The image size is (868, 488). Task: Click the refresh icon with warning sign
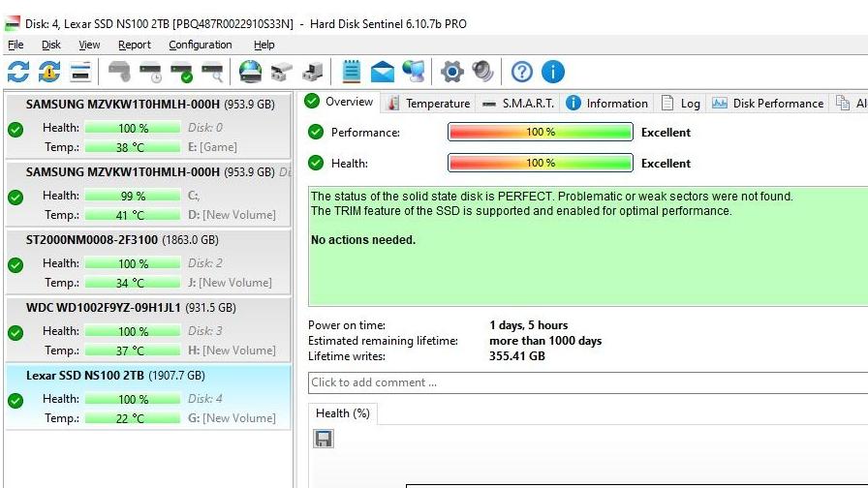[49, 72]
